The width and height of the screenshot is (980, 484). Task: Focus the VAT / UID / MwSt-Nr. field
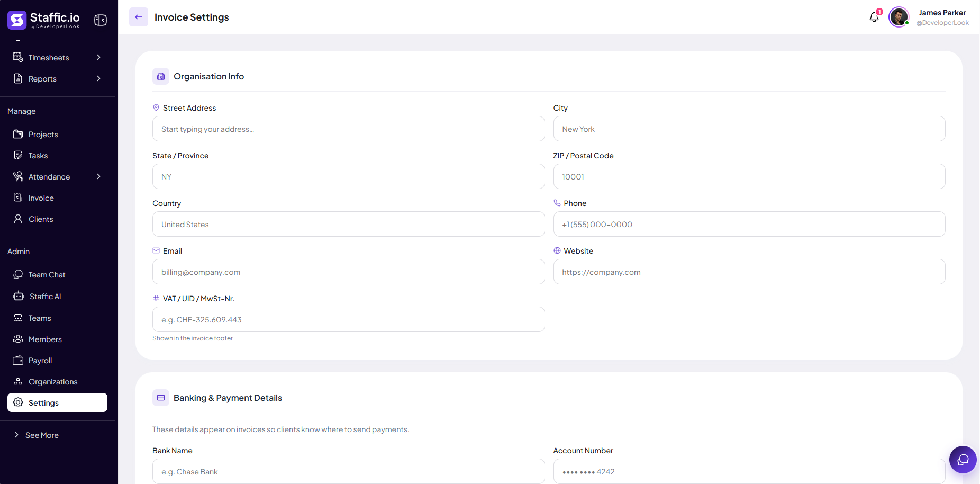pyautogui.click(x=348, y=319)
